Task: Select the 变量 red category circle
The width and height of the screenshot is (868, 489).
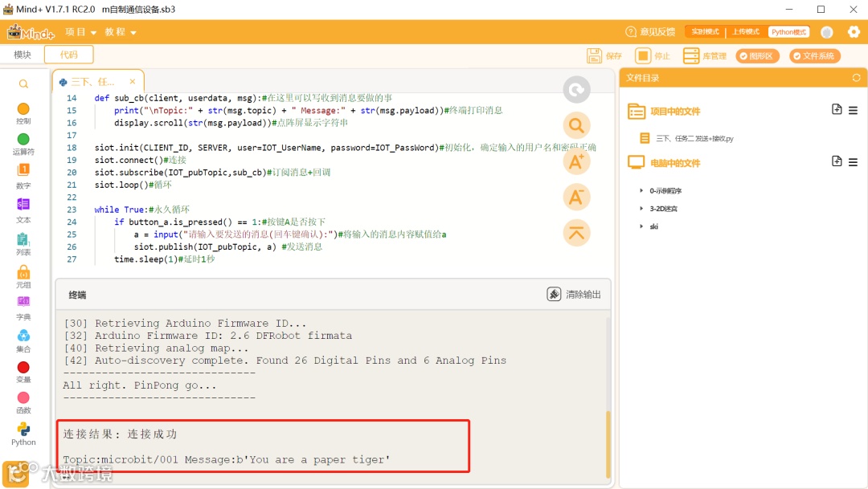Action: 23,367
